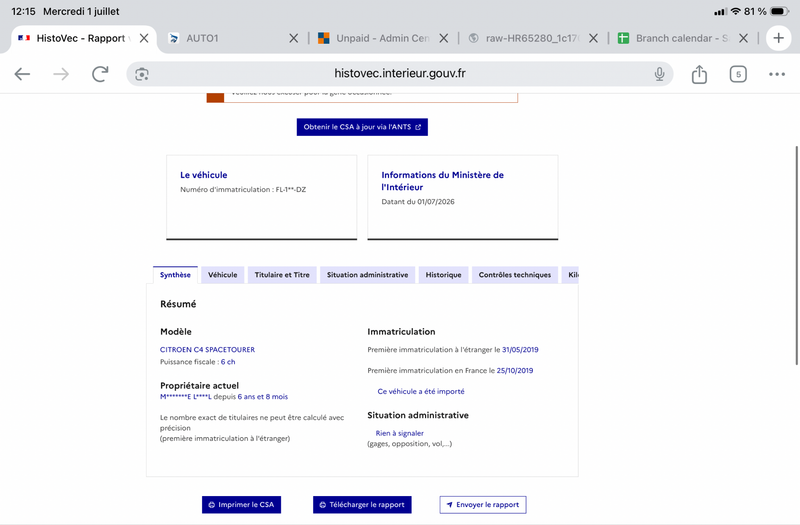Viewport: 800px width, 525px height.
Task: Tap the 12:15 clock in status bar
Action: [x=23, y=11]
